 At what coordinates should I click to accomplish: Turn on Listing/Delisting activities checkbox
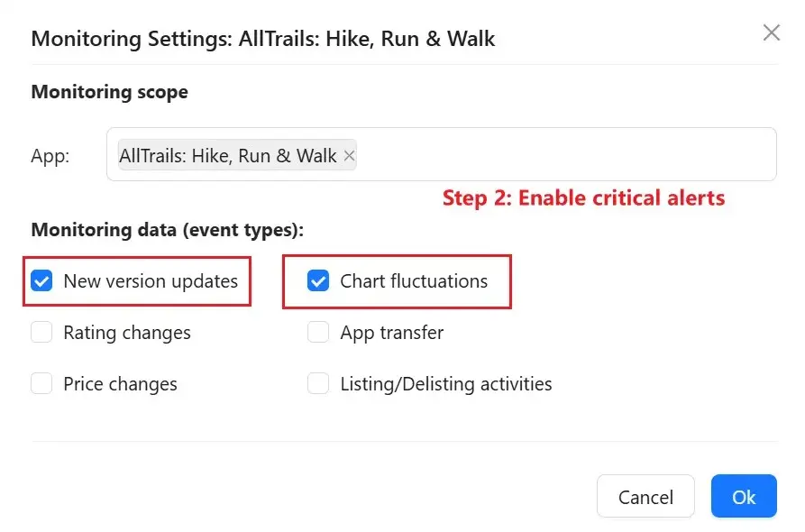tap(318, 384)
